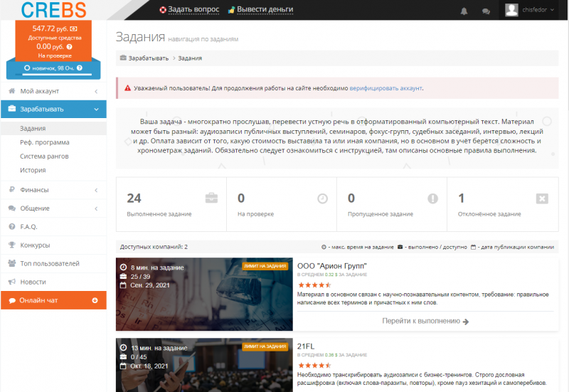The image size is (569, 392).
Task: Click the 1 Отклонённое задание counter
Action: tap(503, 204)
